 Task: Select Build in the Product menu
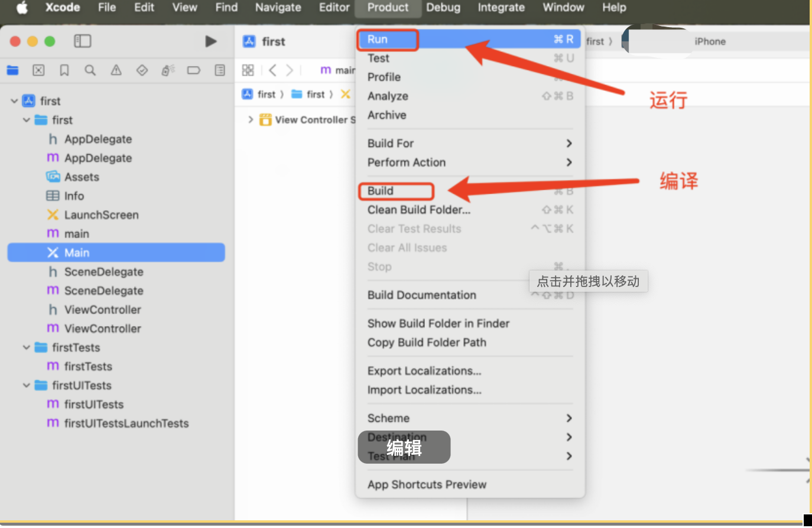click(x=470, y=191)
